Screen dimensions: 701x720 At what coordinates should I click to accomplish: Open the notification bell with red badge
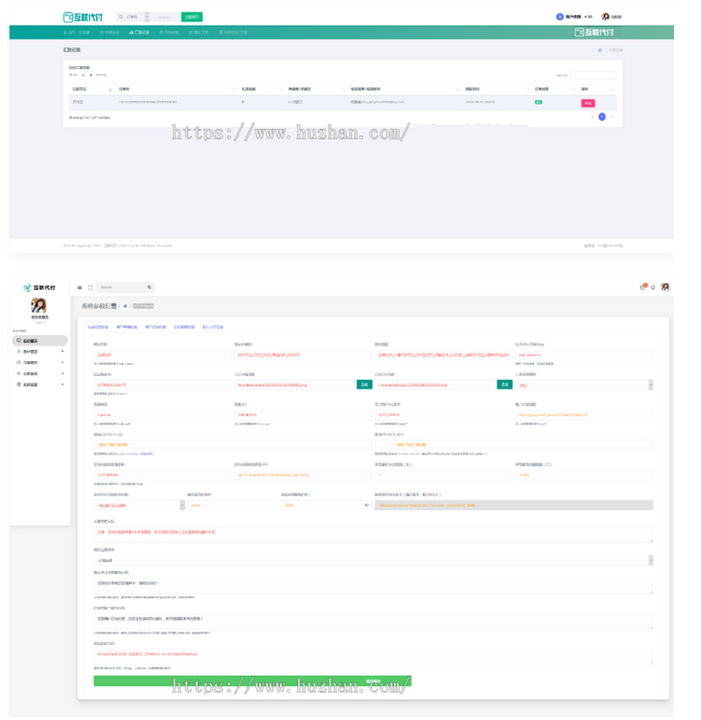click(643, 287)
